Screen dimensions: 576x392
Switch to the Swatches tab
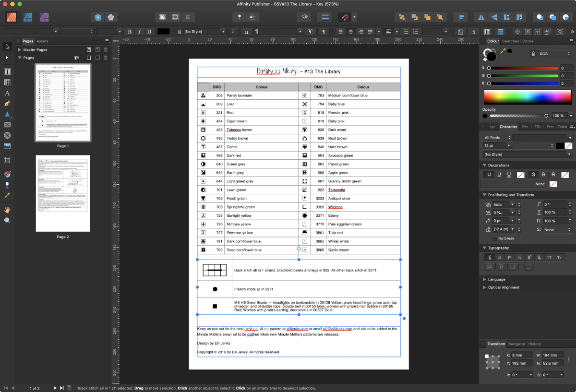point(510,41)
